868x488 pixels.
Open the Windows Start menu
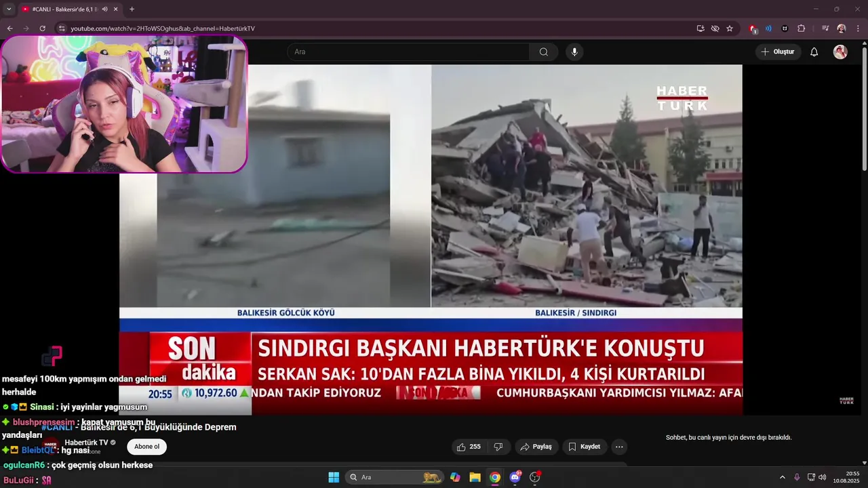(x=334, y=477)
